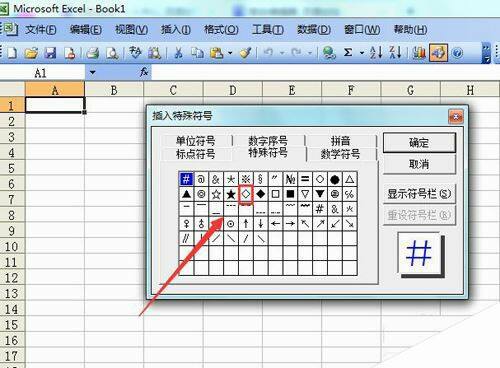Toggle the highlighted Drawing toolbar icon

point(438,53)
